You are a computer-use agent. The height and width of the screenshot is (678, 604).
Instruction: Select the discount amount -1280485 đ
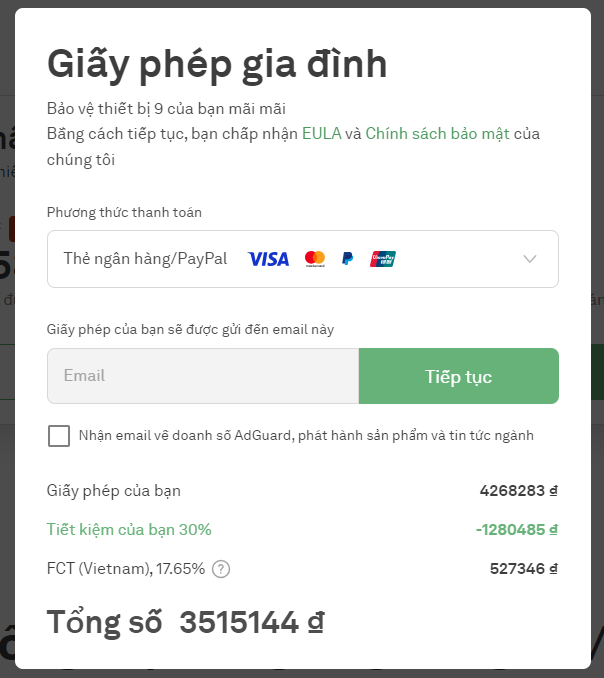click(x=517, y=530)
